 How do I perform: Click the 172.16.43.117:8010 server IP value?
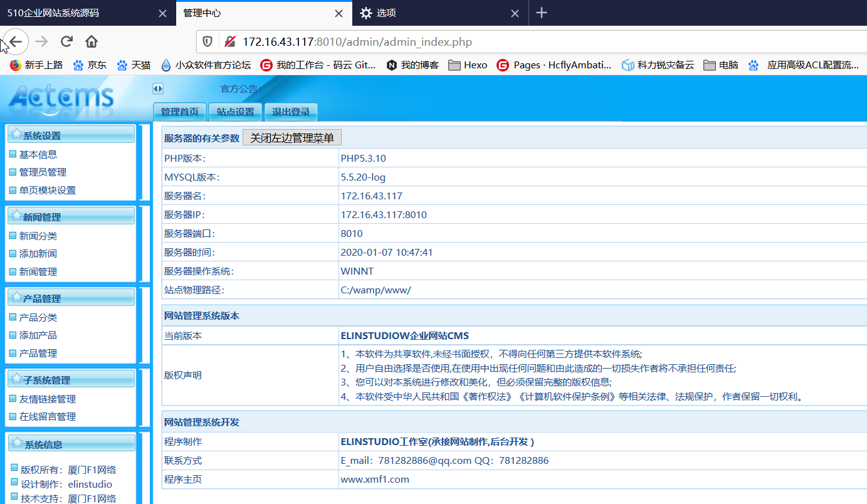pos(384,214)
